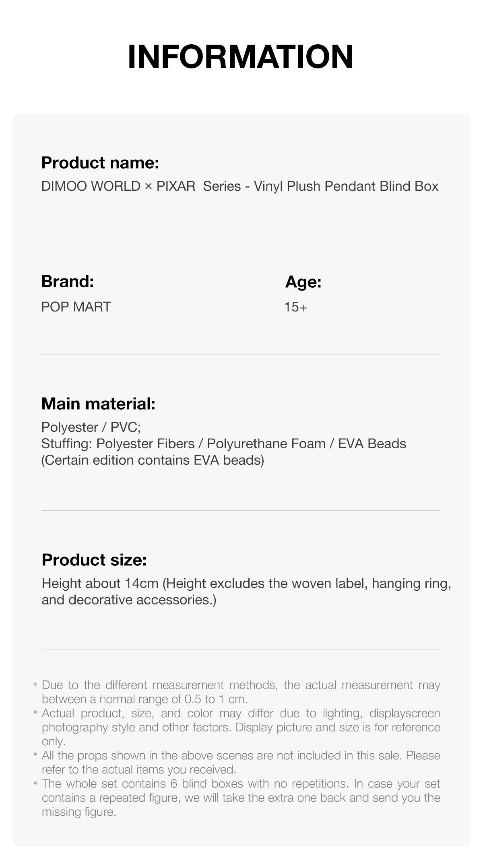483x868 pixels.
Task: Select the POP MART brand text
Action: point(76,307)
